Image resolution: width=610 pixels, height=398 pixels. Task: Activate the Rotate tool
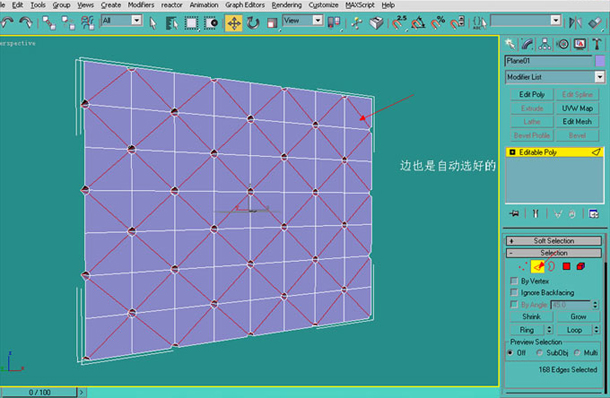pos(253,23)
